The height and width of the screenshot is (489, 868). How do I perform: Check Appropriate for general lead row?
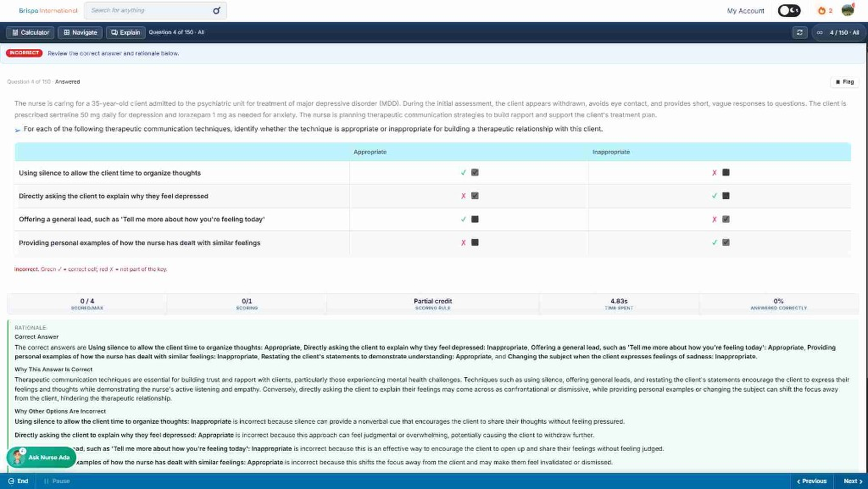click(475, 219)
